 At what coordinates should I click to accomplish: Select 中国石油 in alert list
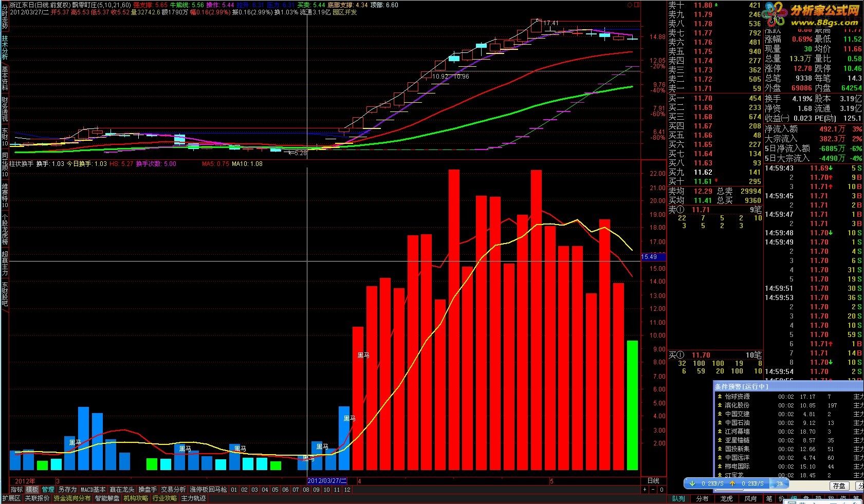(x=737, y=423)
